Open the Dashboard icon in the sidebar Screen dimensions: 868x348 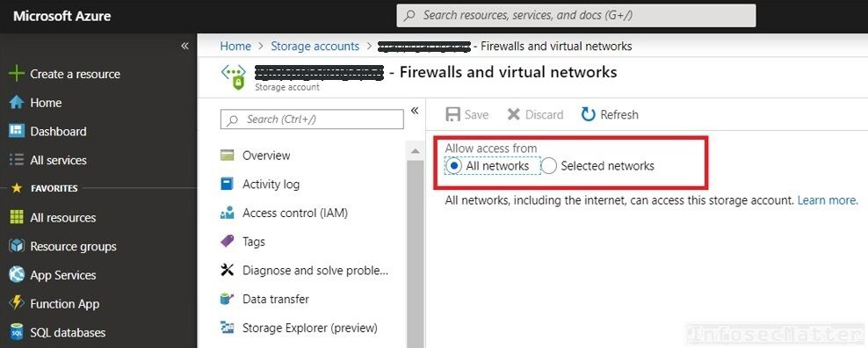[17, 131]
